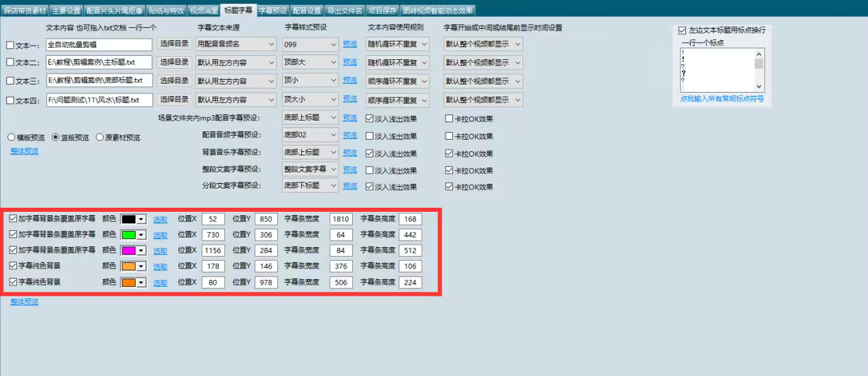This screenshot has height=376, width=868.
Task: Open the 主要设置 tab
Action: (66, 10)
